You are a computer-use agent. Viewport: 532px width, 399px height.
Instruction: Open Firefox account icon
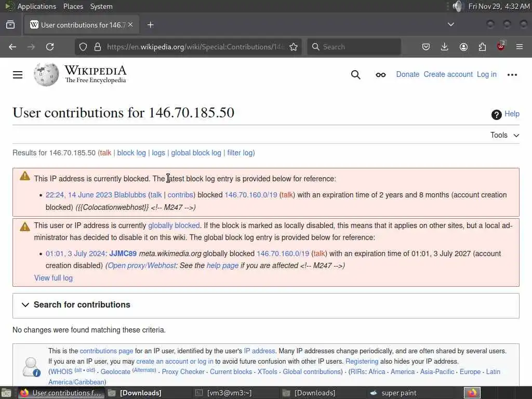pyautogui.click(x=463, y=47)
